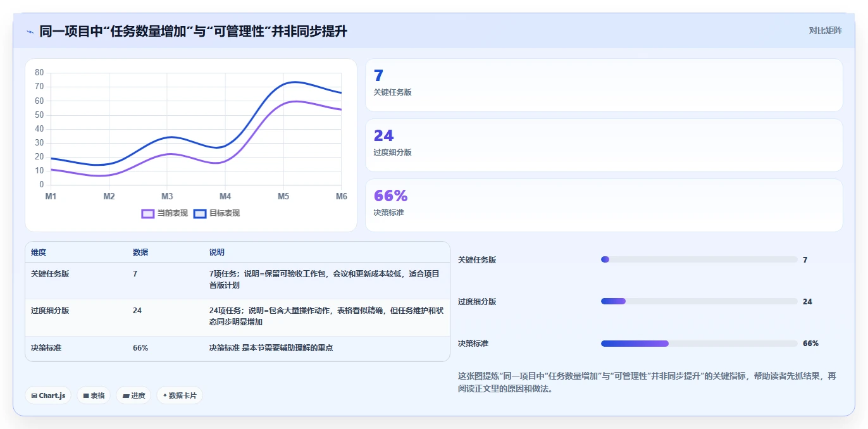Click the M3 label on the chart axis
This screenshot has height=429, width=868.
[167, 197]
